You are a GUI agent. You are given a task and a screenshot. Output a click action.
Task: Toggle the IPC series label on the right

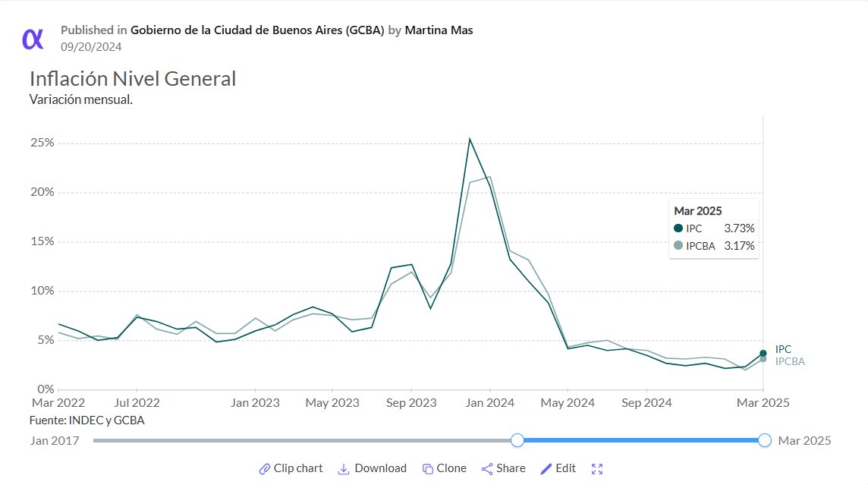[x=782, y=349]
